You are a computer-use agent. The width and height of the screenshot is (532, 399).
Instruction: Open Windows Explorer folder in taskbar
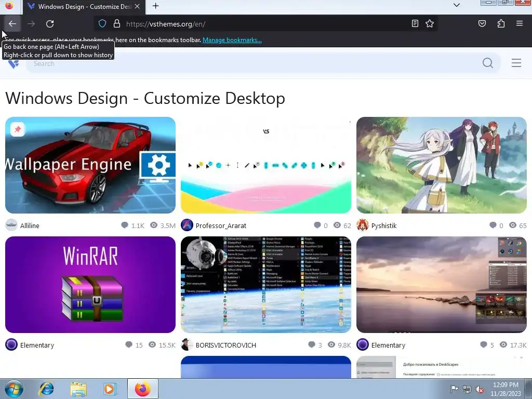click(78, 389)
